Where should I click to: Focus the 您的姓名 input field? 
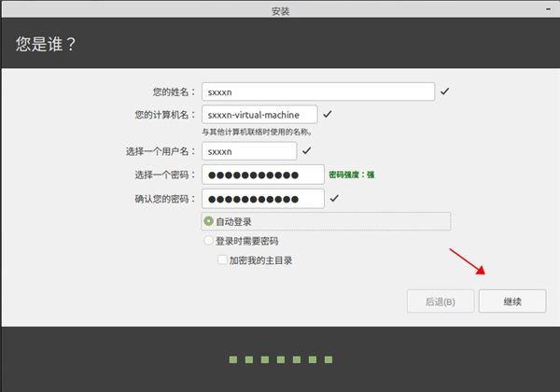coord(318,91)
